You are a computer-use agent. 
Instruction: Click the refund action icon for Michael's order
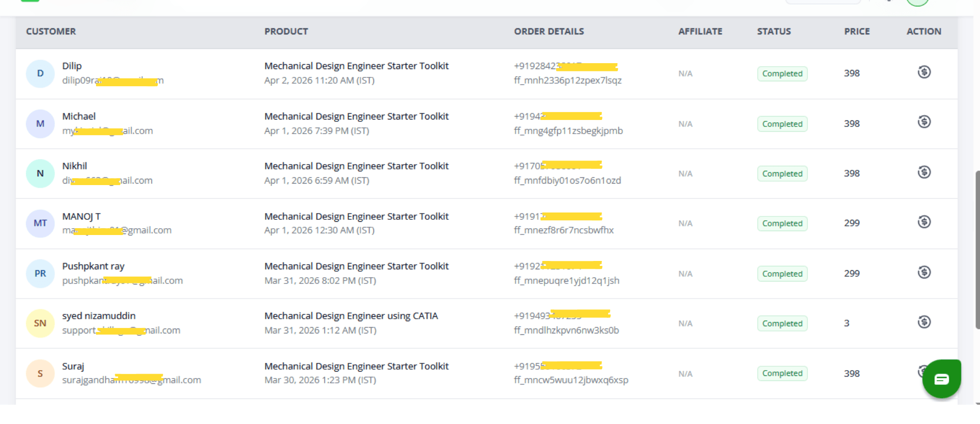coord(924,122)
